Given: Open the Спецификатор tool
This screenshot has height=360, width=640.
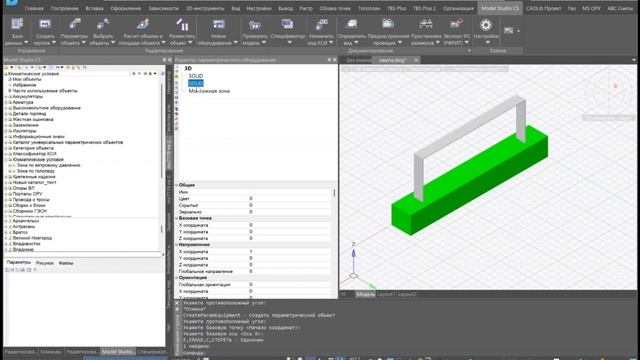Looking at the screenshot, I should [288, 24].
